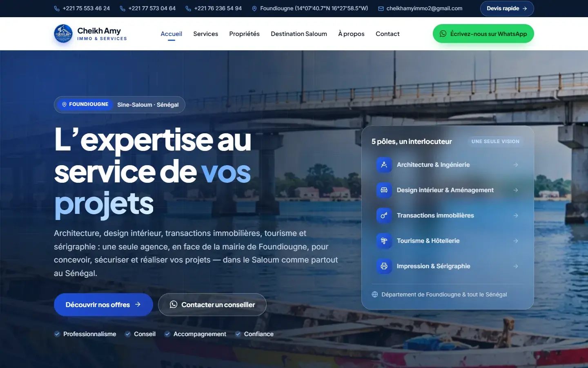Screen dimensions: 588x368
Task: Open the Services menu item
Action: pos(205,34)
